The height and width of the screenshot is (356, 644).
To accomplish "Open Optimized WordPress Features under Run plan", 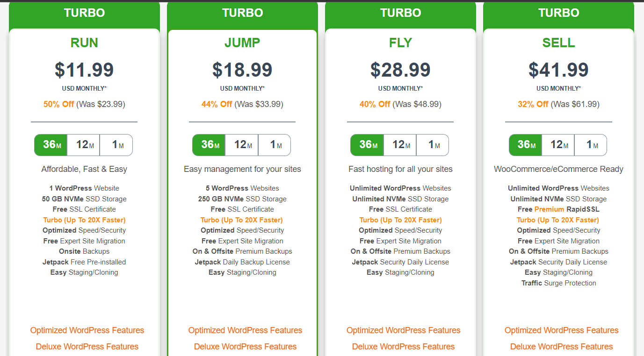I will pos(87,330).
